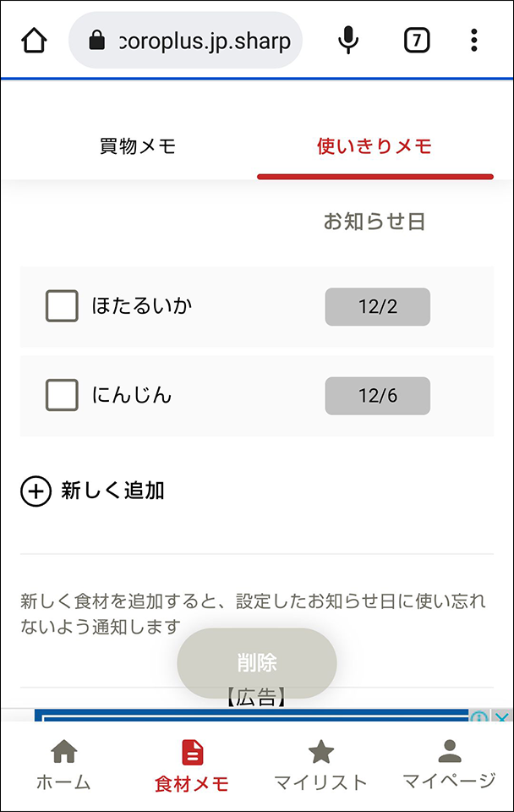Open the browser three-dot overflow menu
This screenshot has width=514, height=812.
click(x=473, y=40)
